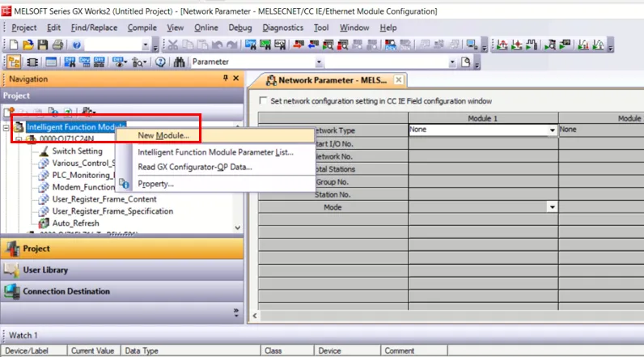
Task: Click the Cut scissors icon
Action: 173,45
